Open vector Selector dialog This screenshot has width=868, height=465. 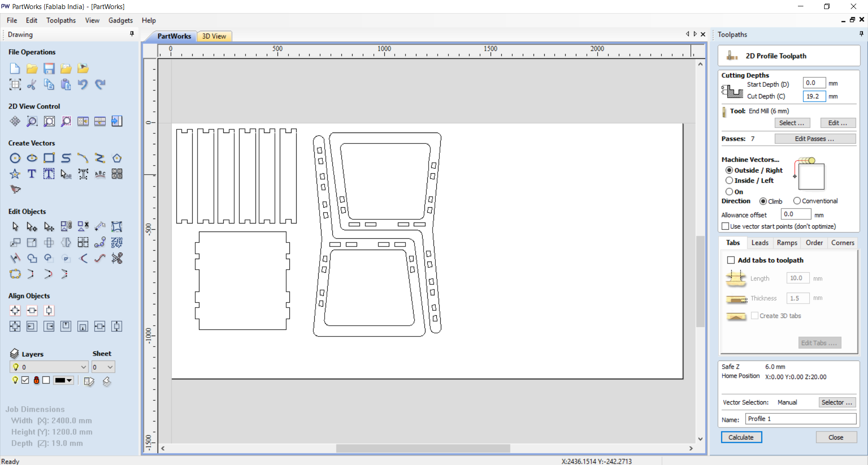tap(837, 402)
